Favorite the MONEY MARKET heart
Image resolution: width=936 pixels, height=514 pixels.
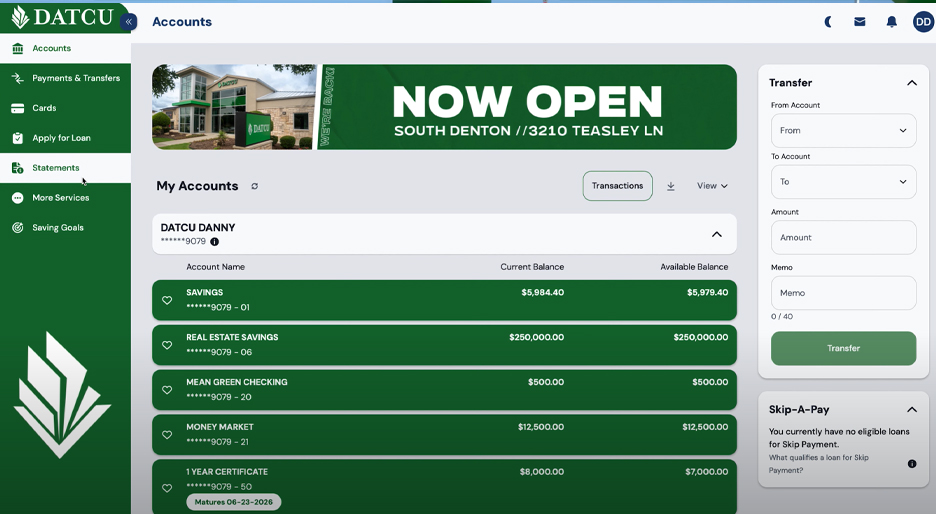pyautogui.click(x=167, y=435)
